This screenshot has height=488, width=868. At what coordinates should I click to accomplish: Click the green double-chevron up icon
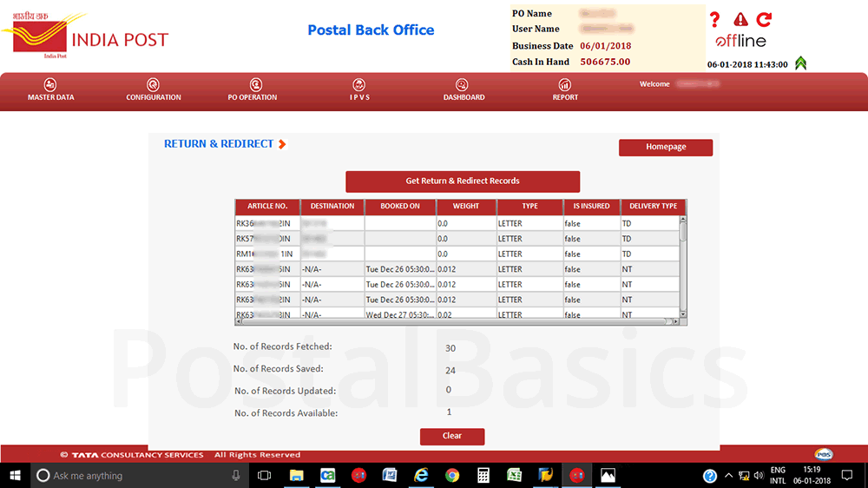(800, 63)
